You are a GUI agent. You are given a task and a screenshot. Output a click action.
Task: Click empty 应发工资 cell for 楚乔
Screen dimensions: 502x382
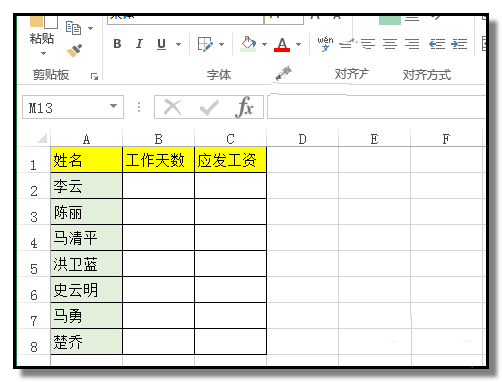[x=230, y=342]
